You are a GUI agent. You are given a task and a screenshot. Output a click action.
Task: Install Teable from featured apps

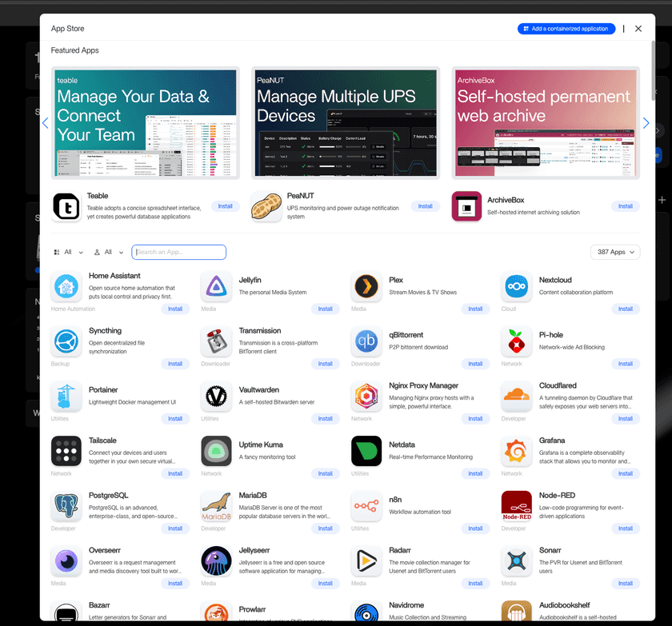click(225, 206)
